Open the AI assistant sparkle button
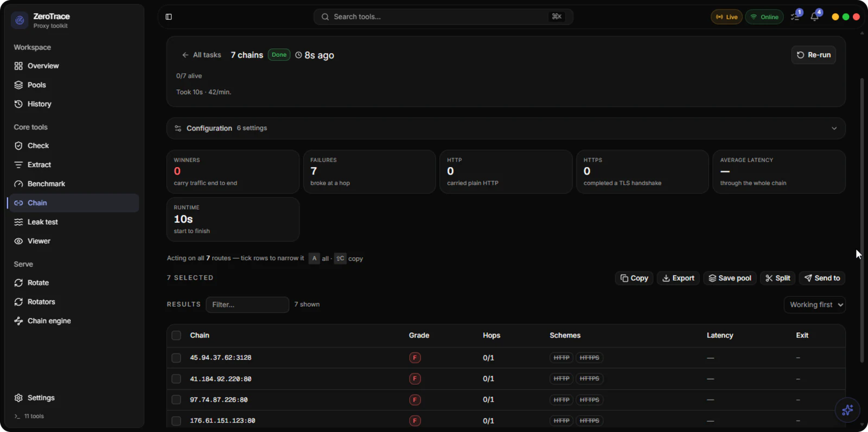The width and height of the screenshot is (868, 432). click(x=847, y=410)
